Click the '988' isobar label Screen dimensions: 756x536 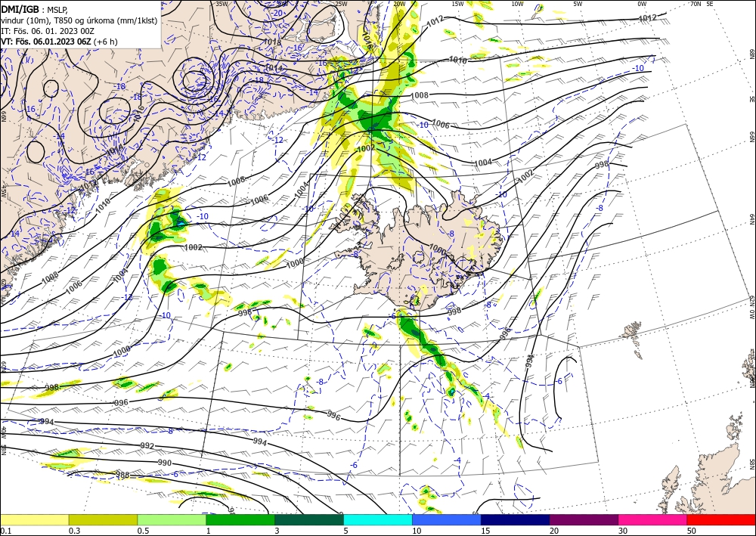[x=122, y=476]
